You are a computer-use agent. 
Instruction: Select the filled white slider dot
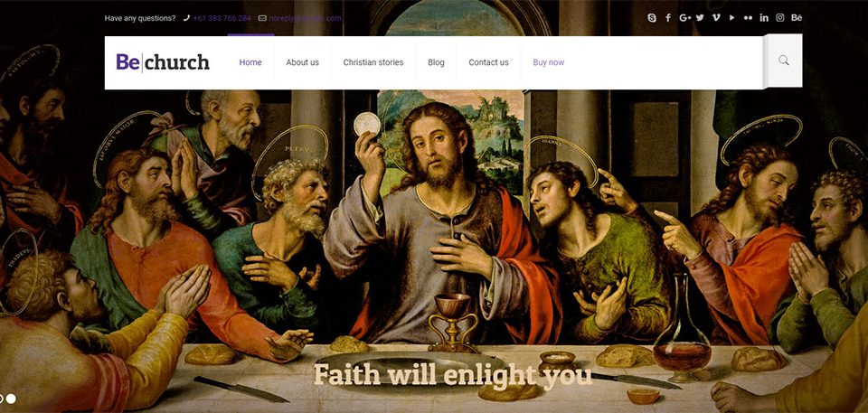(x=11, y=398)
